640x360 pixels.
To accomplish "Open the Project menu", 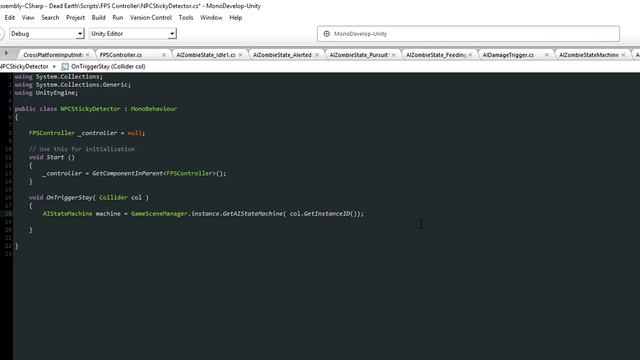I will (76, 18).
